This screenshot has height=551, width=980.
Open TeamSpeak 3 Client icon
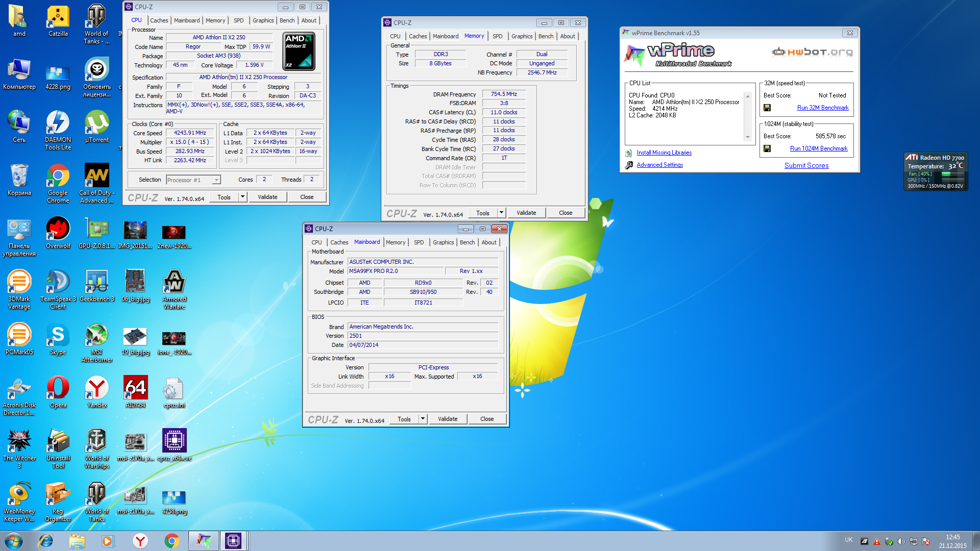pos(58,290)
